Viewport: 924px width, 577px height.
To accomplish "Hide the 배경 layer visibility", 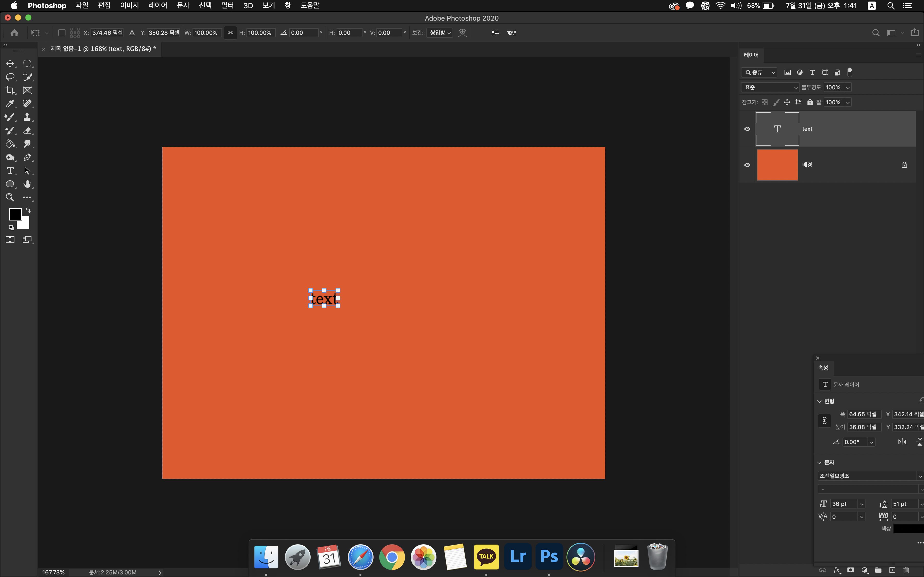I will coord(747,165).
